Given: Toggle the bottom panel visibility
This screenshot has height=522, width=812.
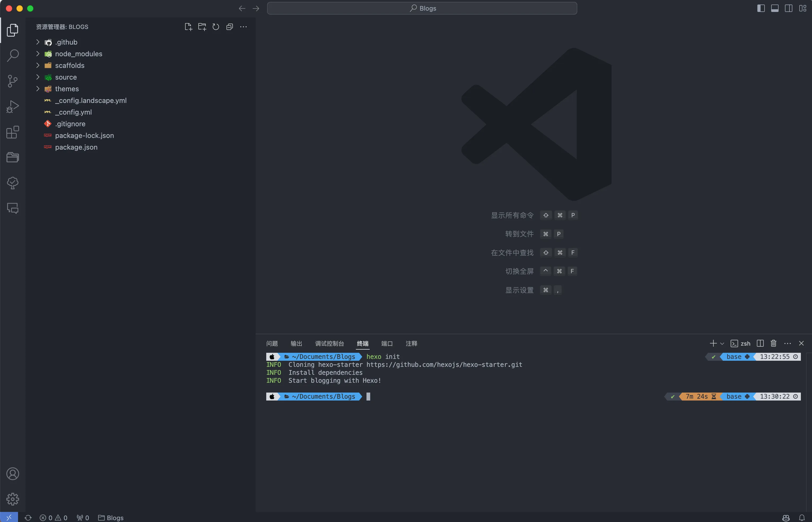Looking at the screenshot, I should [775, 8].
